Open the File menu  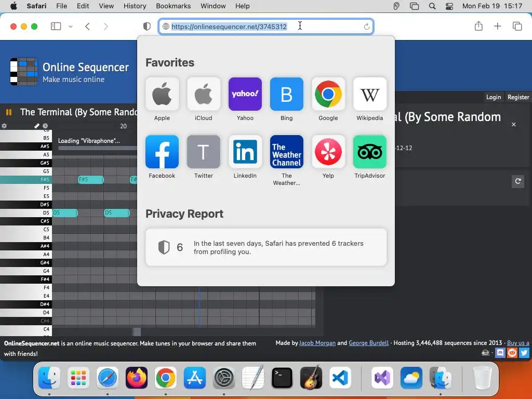coord(61,6)
